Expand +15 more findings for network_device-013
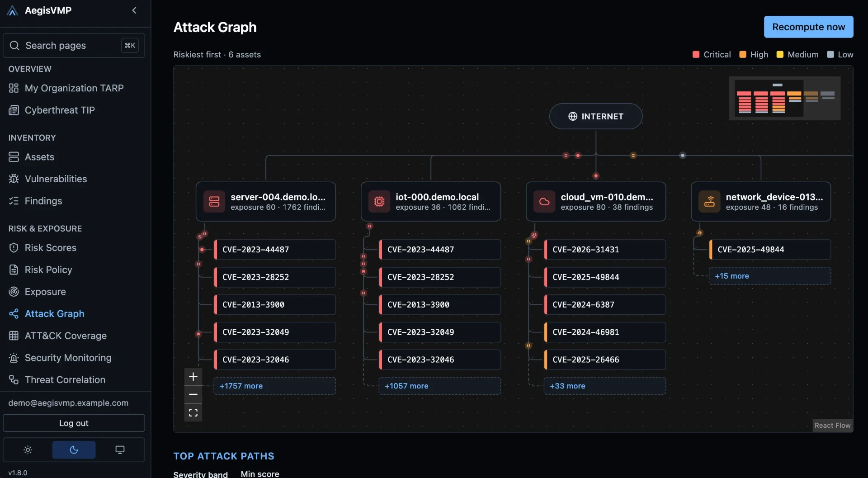 770,276
